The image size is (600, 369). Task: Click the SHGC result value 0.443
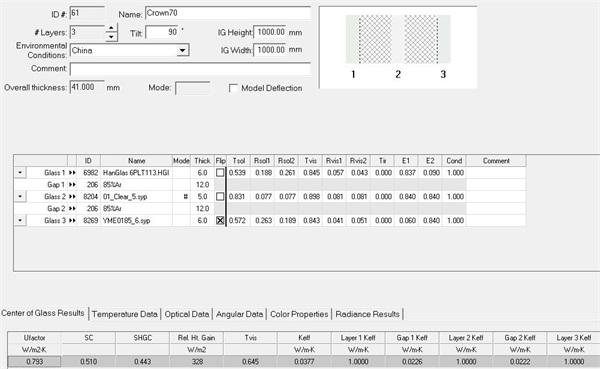click(142, 362)
